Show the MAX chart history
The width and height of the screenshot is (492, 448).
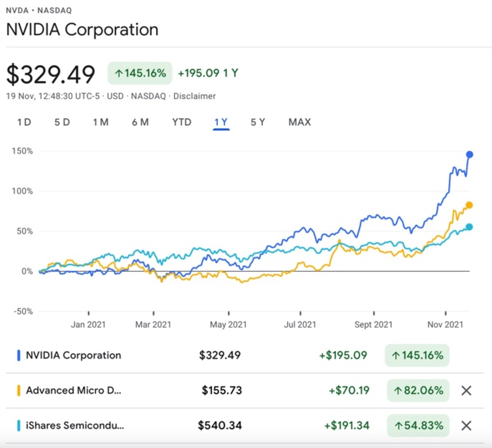[x=300, y=122]
